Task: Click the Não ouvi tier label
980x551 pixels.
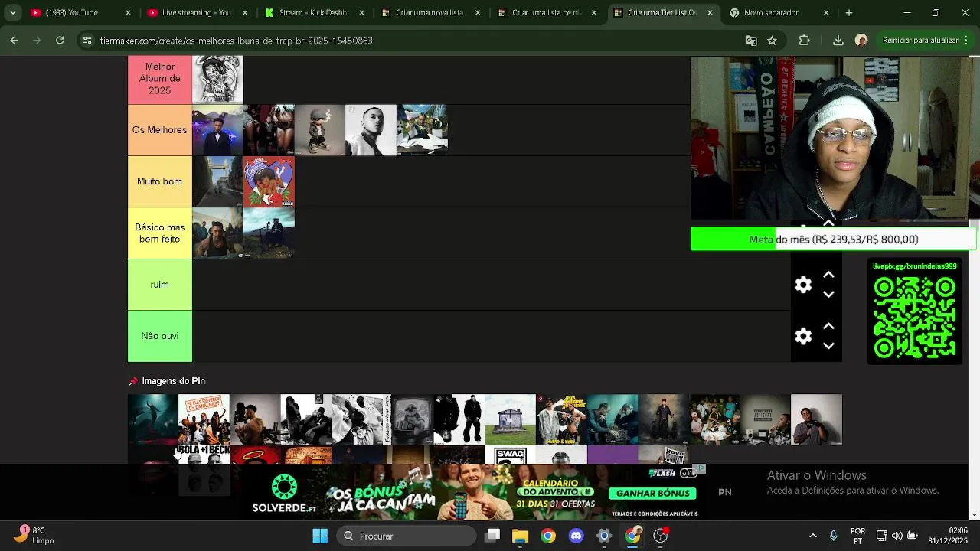Action: [x=159, y=336]
